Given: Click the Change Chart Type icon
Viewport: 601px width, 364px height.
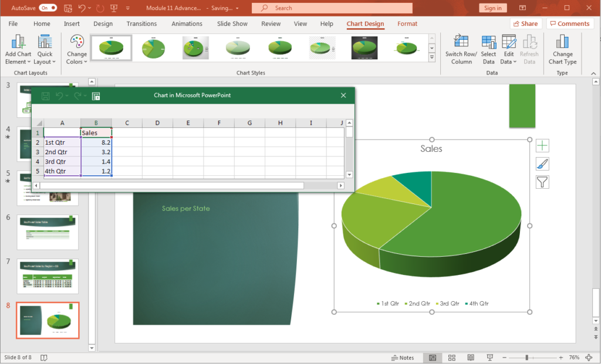Looking at the screenshot, I should [562, 49].
